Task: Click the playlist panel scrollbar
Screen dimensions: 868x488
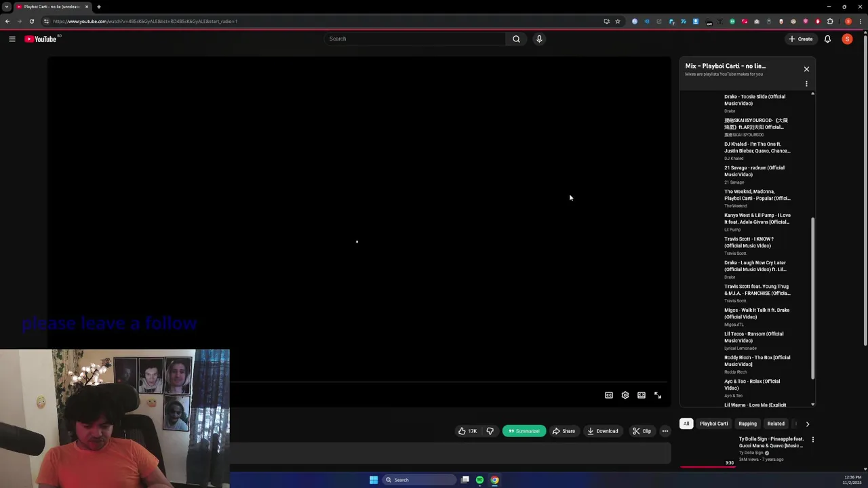Action: [812, 298]
